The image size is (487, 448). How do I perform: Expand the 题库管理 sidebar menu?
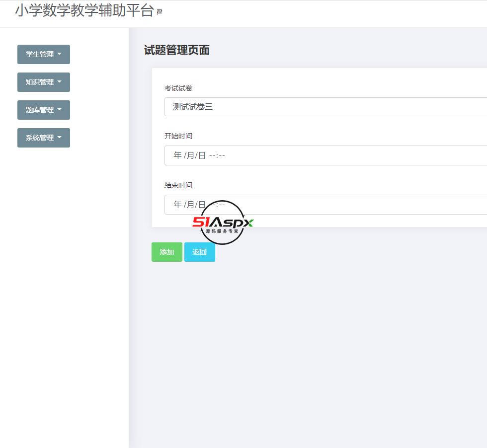pyautogui.click(x=44, y=110)
